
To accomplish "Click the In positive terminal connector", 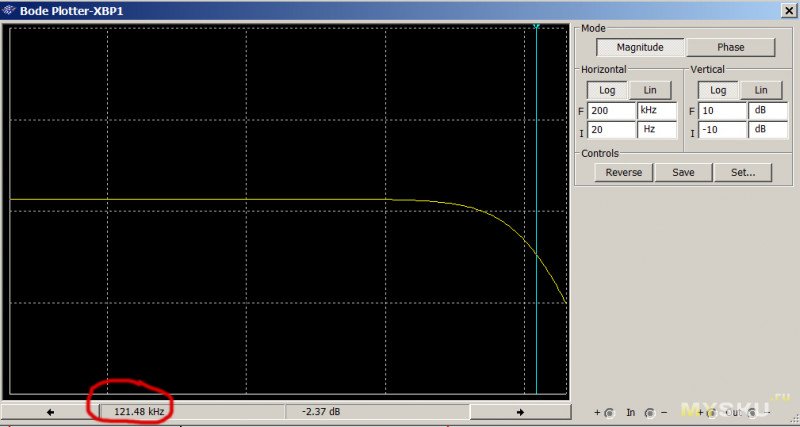I will coord(610,412).
